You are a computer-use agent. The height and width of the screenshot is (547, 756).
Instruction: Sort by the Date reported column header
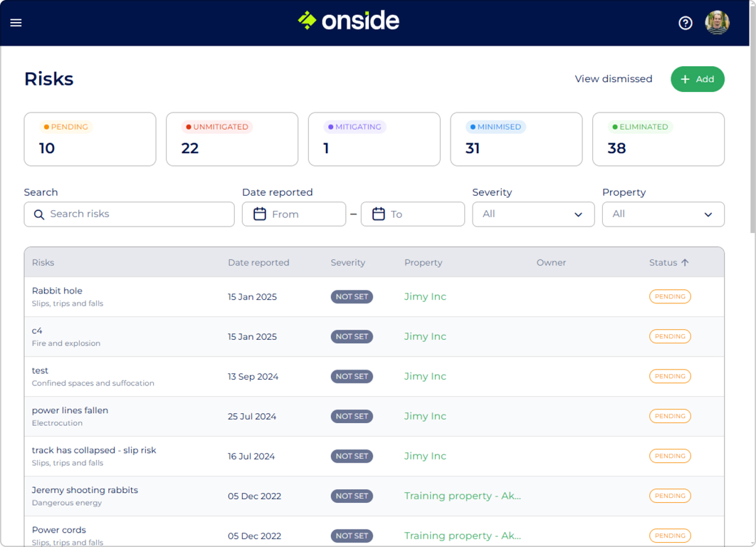coord(258,262)
